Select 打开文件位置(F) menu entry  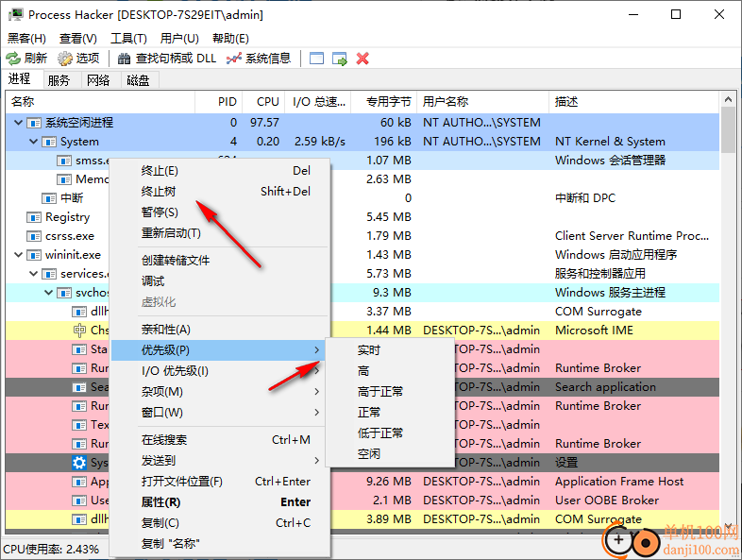[x=220, y=482]
